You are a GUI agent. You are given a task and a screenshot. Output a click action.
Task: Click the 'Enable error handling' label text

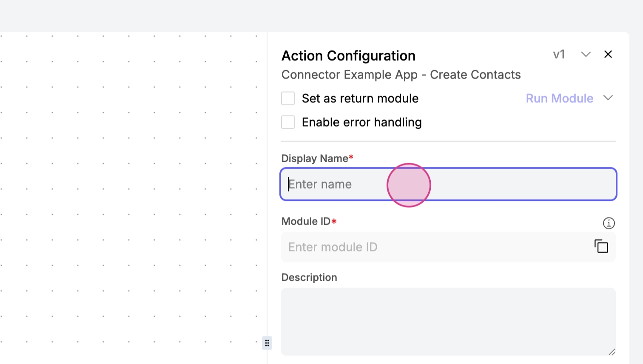pyautogui.click(x=361, y=122)
